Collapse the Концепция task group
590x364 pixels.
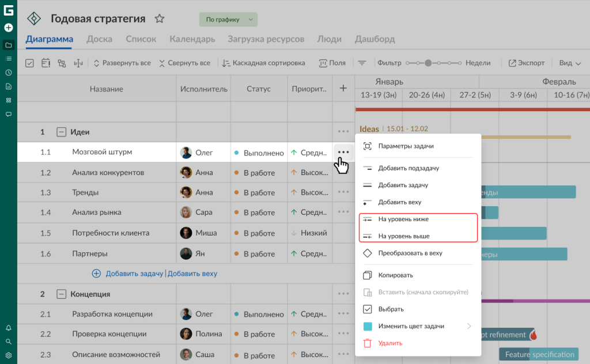61,294
